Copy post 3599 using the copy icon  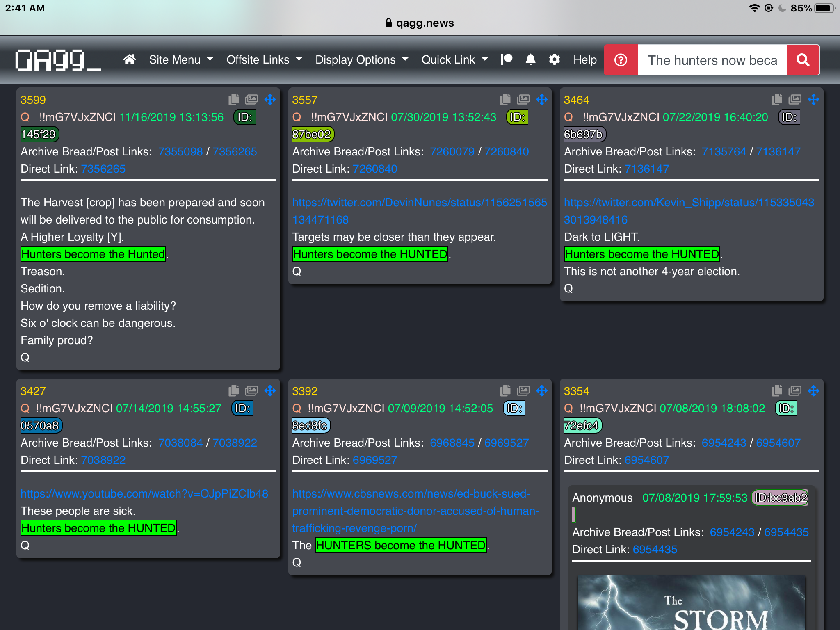tap(234, 99)
